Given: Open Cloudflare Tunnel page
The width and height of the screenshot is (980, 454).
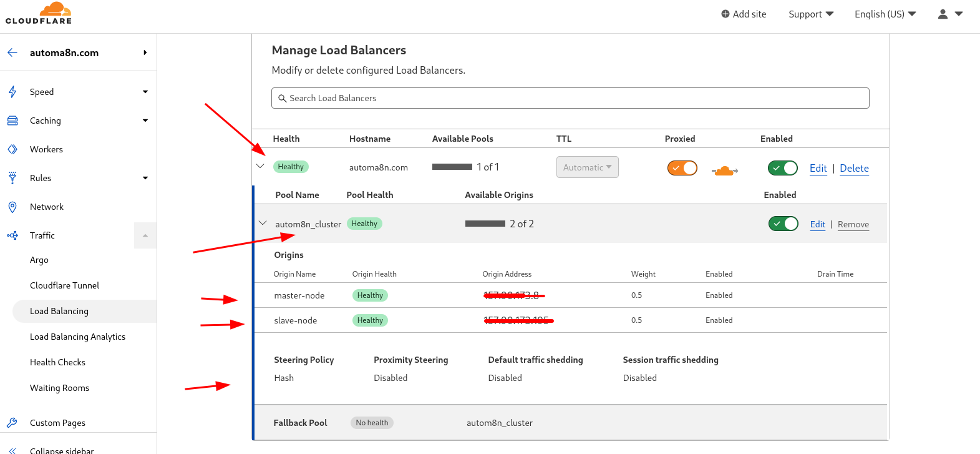Looking at the screenshot, I should (x=65, y=285).
